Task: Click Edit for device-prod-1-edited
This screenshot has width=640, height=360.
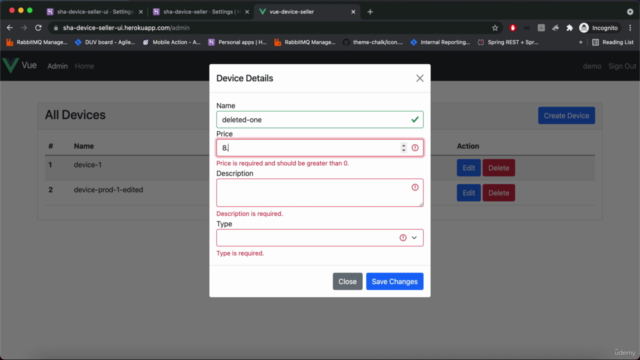Action: tap(469, 193)
